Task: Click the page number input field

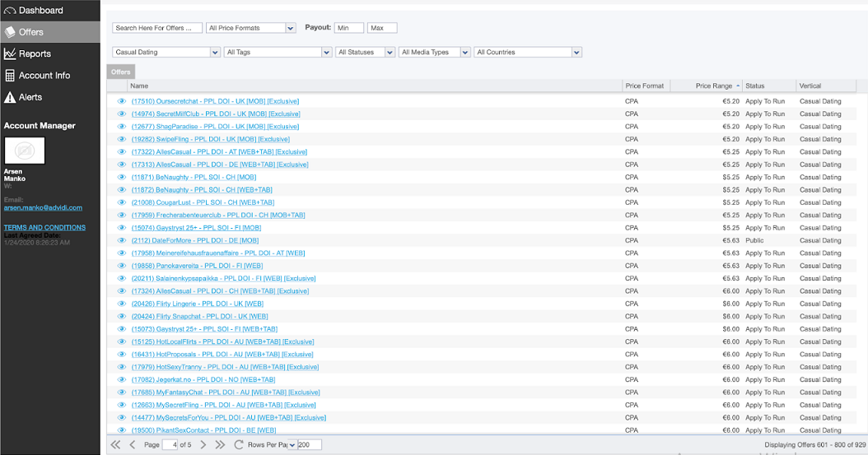Action: [170, 444]
